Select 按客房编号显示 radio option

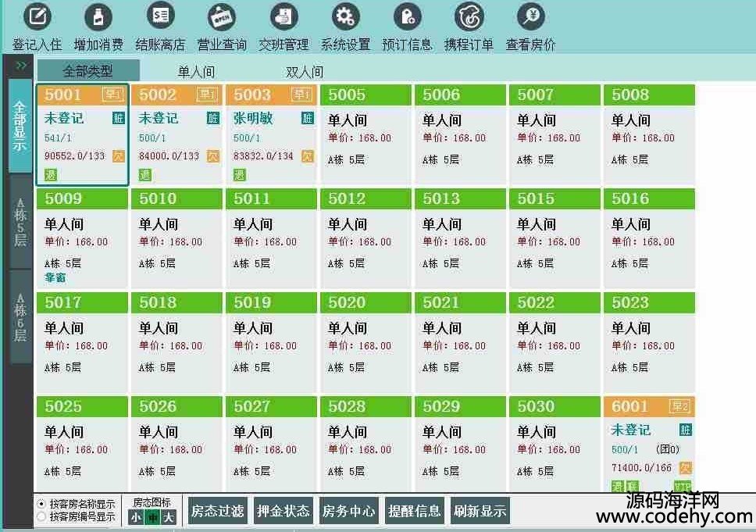coord(41,516)
